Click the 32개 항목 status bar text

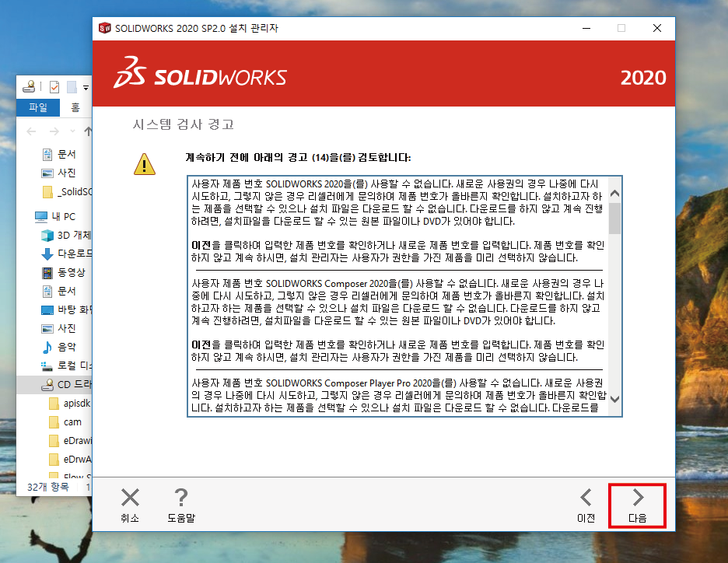point(47,487)
